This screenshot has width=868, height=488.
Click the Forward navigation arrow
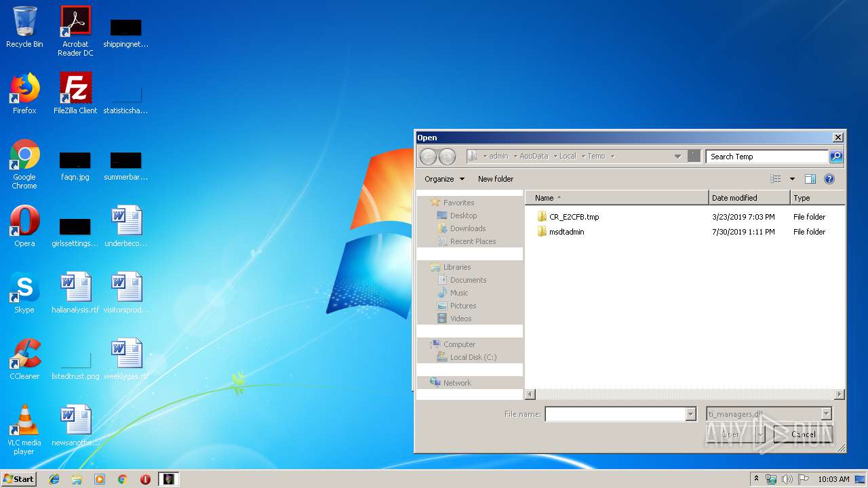pyautogui.click(x=447, y=157)
